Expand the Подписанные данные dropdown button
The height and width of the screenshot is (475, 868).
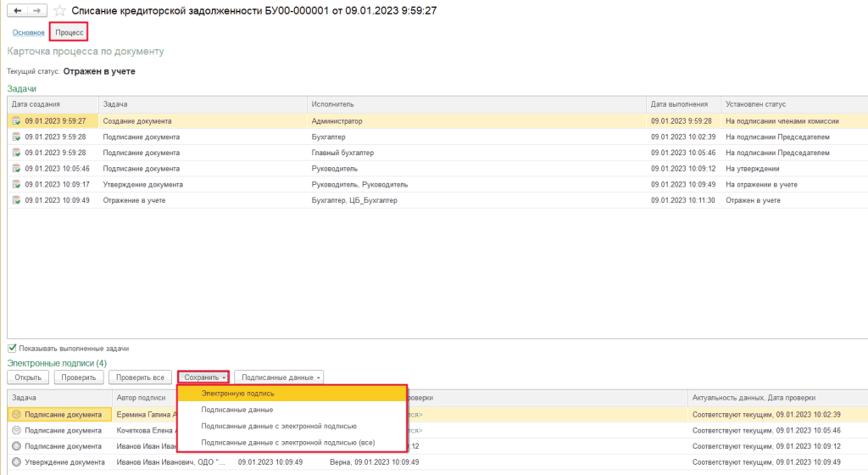coord(279,377)
